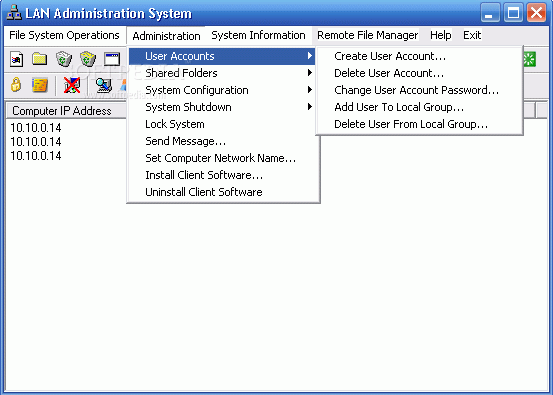Open the System Information menu
This screenshot has width=553, height=395.
(258, 35)
